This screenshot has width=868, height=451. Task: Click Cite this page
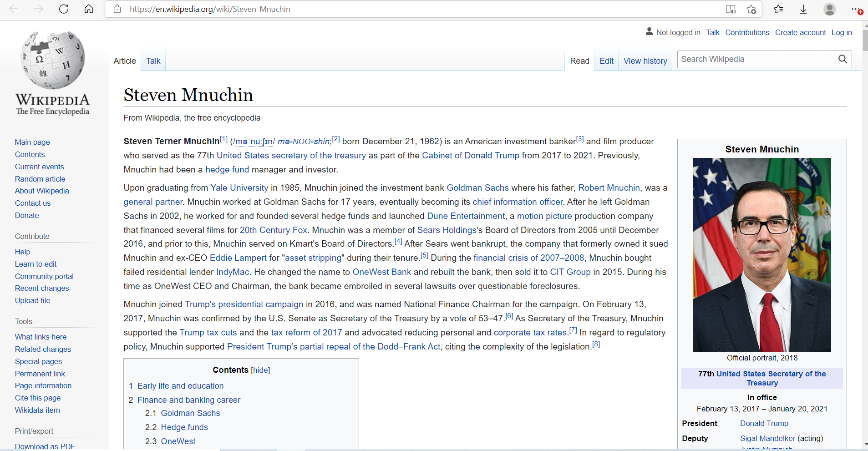tap(38, 398)
